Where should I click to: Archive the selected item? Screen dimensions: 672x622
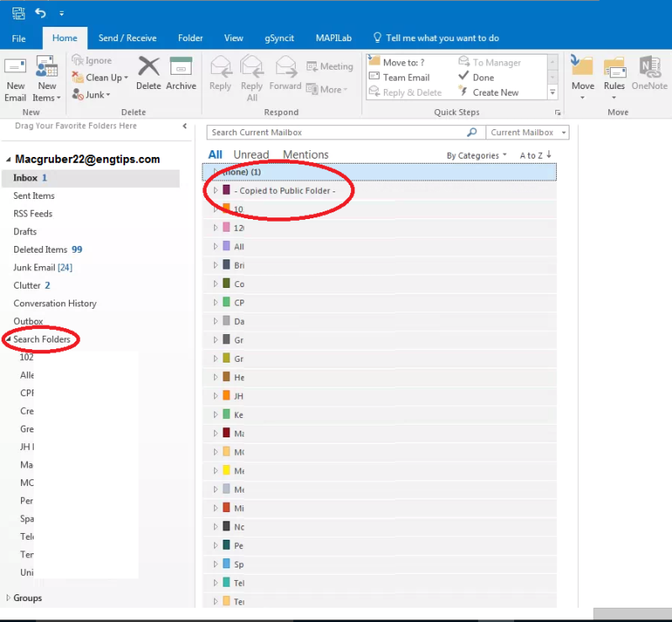[181, 73]
